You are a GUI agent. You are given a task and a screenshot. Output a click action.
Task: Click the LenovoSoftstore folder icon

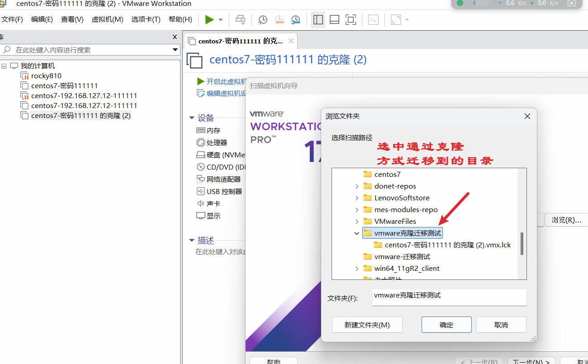click(x=367, y=198)
